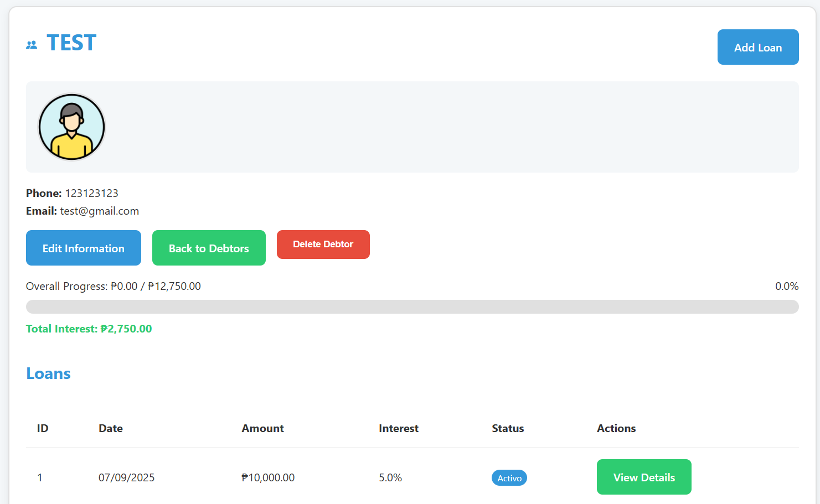Click the overall progress bar

point(412,306)
